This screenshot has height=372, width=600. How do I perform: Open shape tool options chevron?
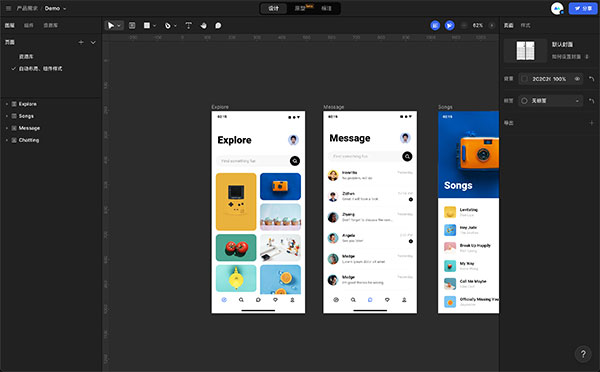(155, 26)
